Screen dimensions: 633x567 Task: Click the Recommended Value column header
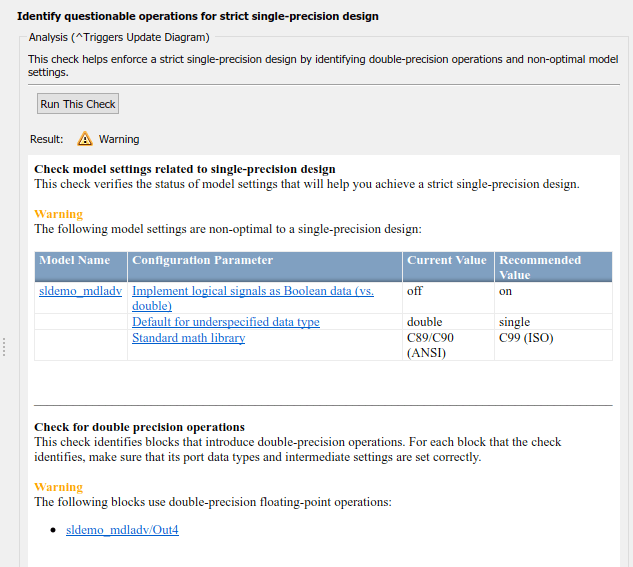point(540,267)
